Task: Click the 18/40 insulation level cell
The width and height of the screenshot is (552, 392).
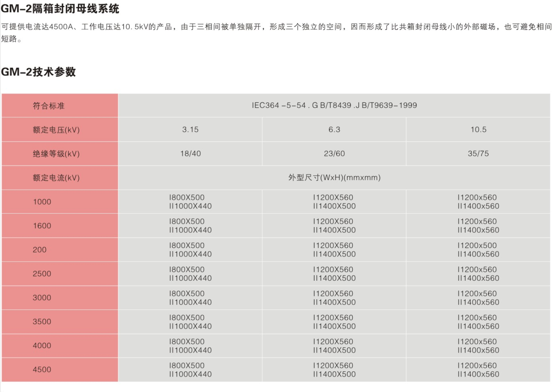Action: pos(190,154)
